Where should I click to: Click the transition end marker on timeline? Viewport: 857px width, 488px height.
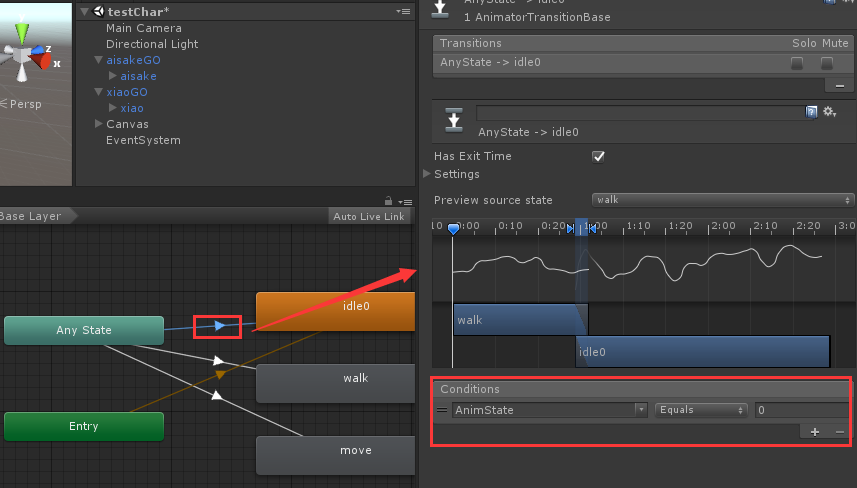592,228
